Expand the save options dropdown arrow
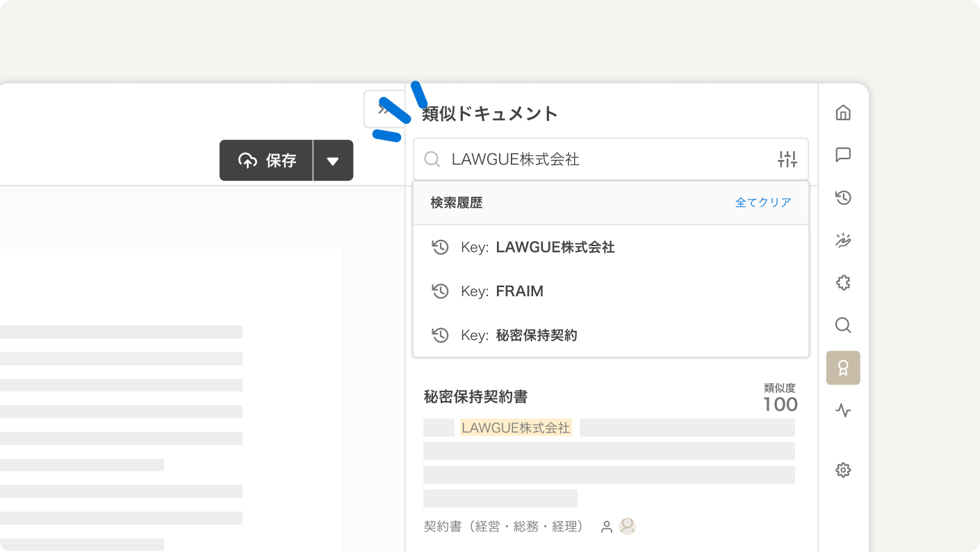980x552 pixels. (333, 161)
